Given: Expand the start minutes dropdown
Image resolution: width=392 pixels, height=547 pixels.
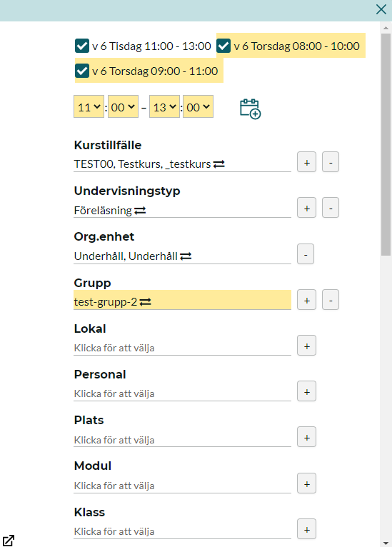Looking at the screenshot, I should [x=123, y=106].
